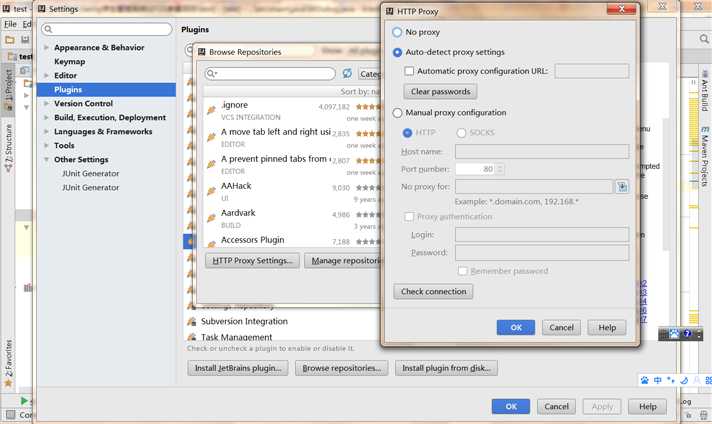Choose the SOCKS proxy type radio
The height and width of the screenshot is (424, 712).
[461, 133]
